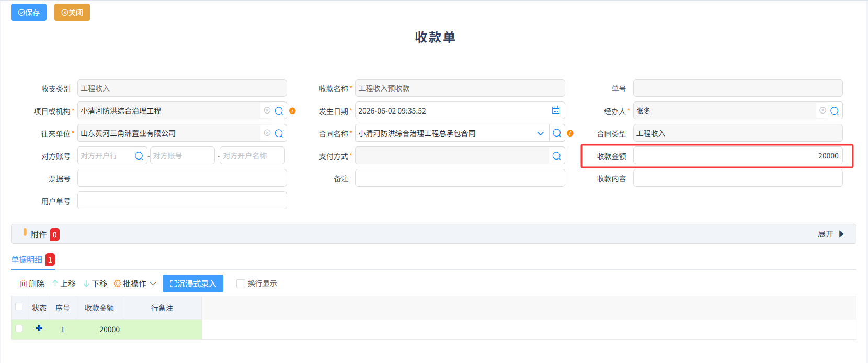Open the search lookup beside 合同名称

tap(557, 133)
